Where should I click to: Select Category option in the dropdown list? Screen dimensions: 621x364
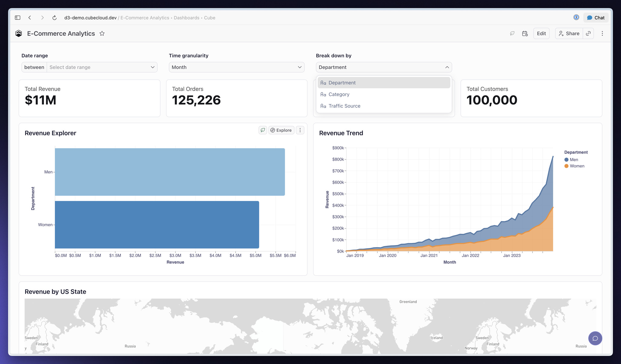(384, 94)
